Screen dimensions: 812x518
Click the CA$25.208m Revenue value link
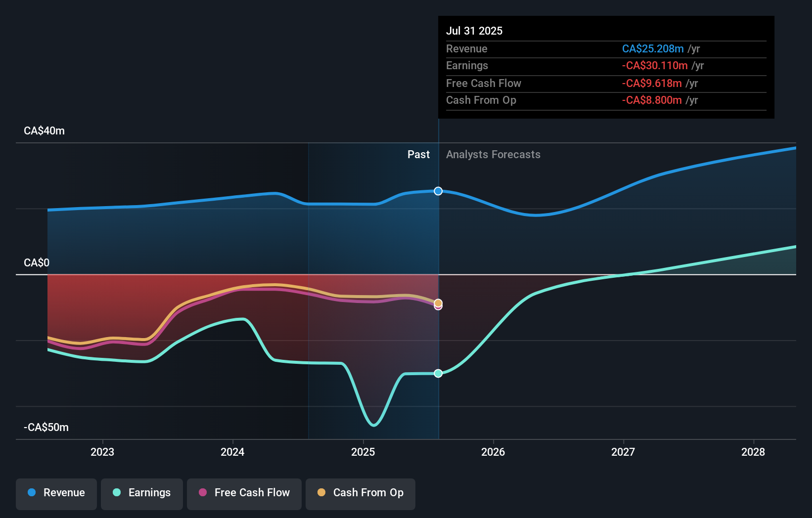pos(653,49)
